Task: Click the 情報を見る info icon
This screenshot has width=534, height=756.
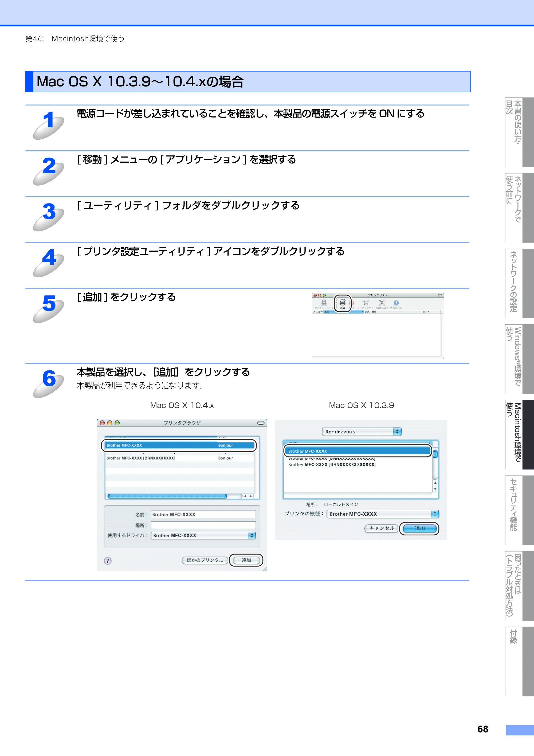Action: [396, 304]
